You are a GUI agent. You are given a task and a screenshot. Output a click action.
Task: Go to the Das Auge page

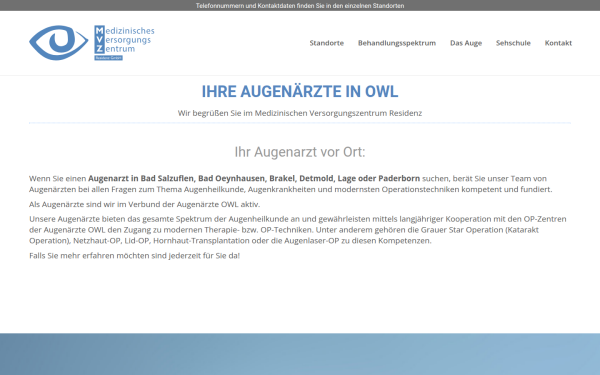point(466,43)
